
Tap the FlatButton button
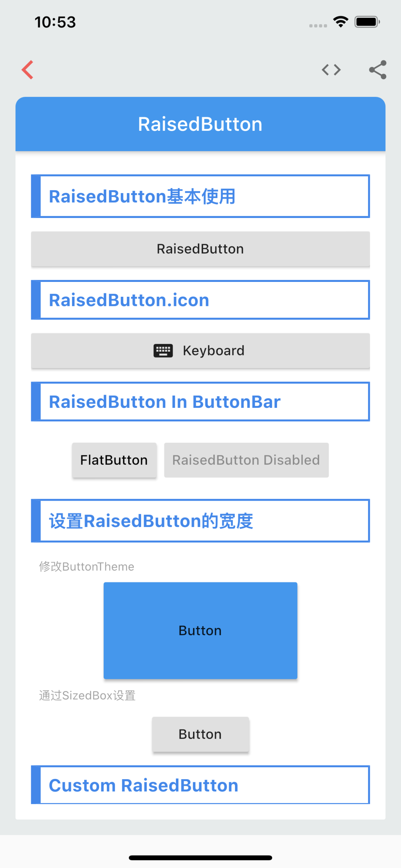coord(114,460)
